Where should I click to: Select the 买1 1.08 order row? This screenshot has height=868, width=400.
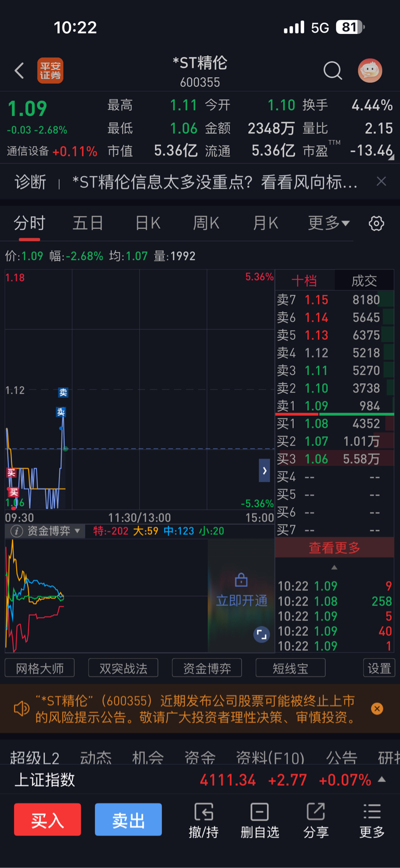click(335, 424)
